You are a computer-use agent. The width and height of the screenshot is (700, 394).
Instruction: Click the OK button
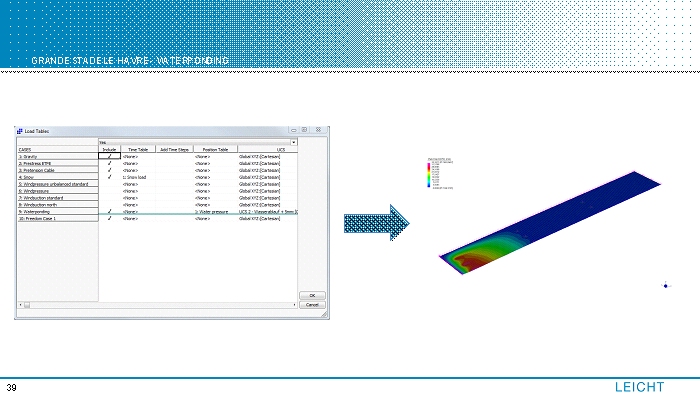[312, 295]
